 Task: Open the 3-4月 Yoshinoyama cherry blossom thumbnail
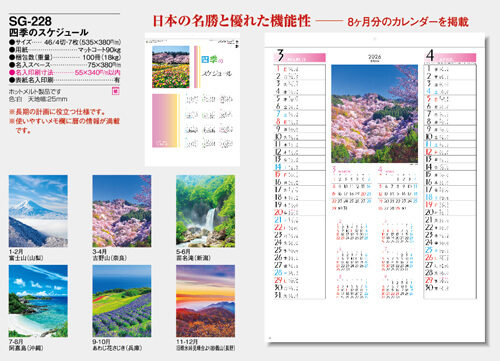[x=122, y=211]
